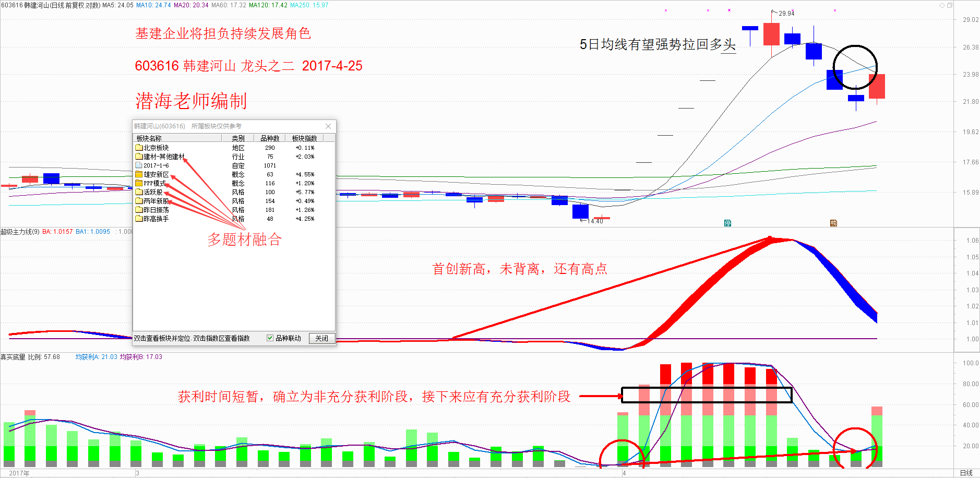Click the BA1: 1.0095 value

point(93,232)
